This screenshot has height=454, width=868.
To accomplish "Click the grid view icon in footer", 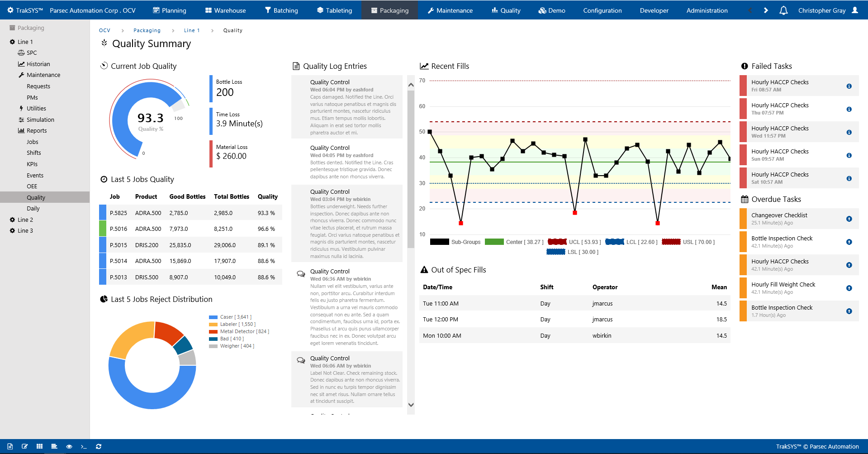I will pyautogui.click(x=39, y=446).
